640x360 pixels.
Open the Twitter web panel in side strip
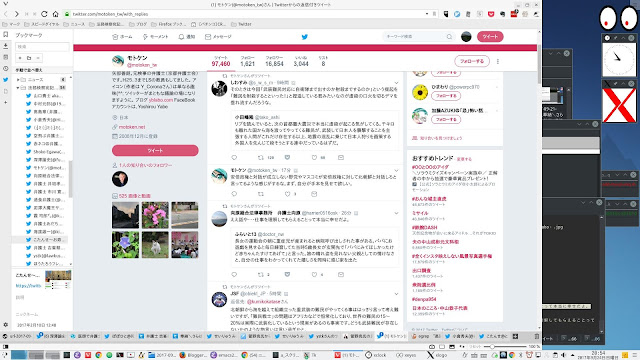pyautogui.click(x=5, y=80)
